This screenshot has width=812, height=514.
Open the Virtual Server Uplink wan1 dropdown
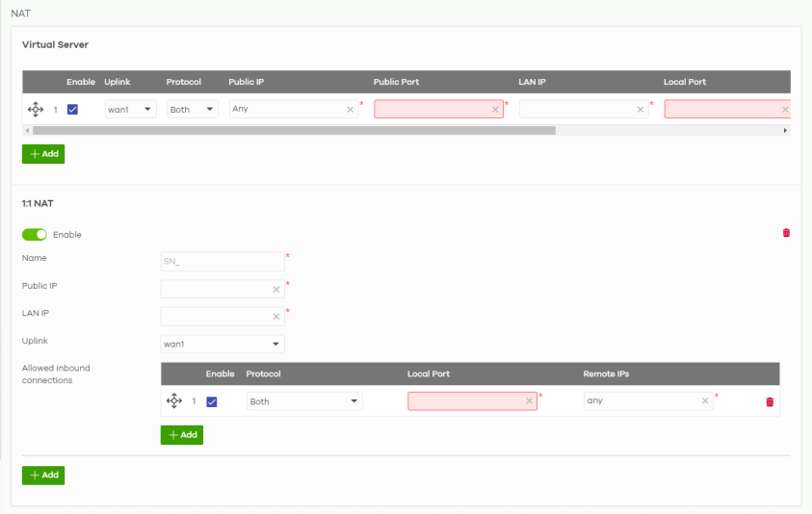tap(130, 110)
